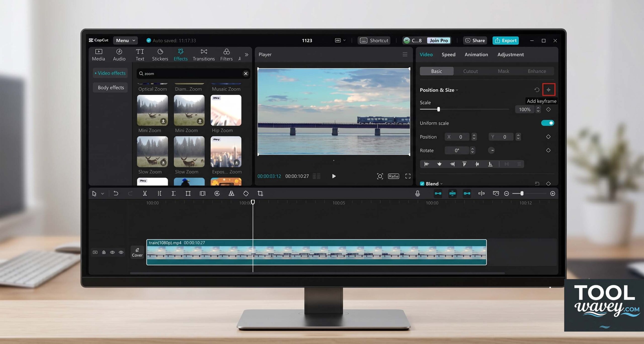Select the train(1080p).mp4 timeline clip
Image resolution: width=644 pixels, height=344 pixels.
click(316, 252)
